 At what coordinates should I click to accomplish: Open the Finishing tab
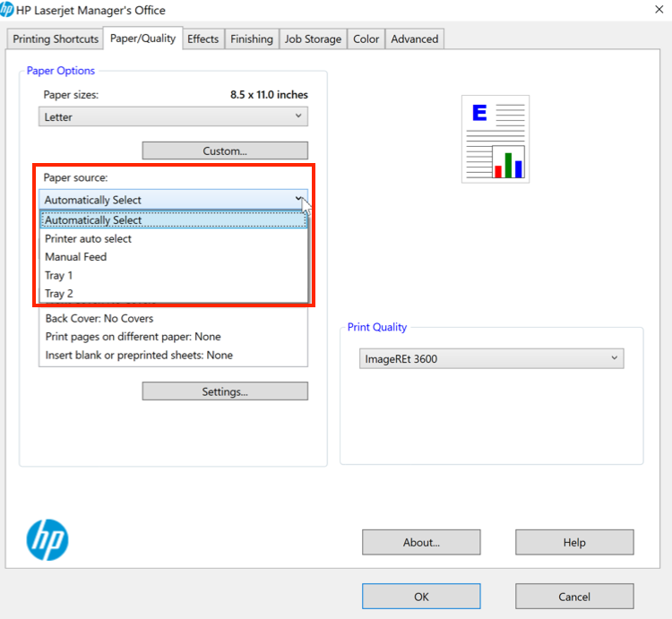252,39
